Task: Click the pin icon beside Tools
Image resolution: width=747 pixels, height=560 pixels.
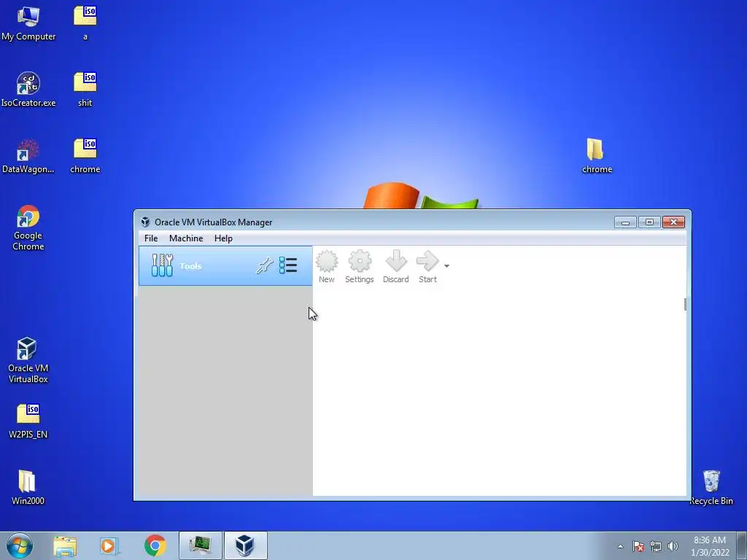Action: [x=264, y=265]
